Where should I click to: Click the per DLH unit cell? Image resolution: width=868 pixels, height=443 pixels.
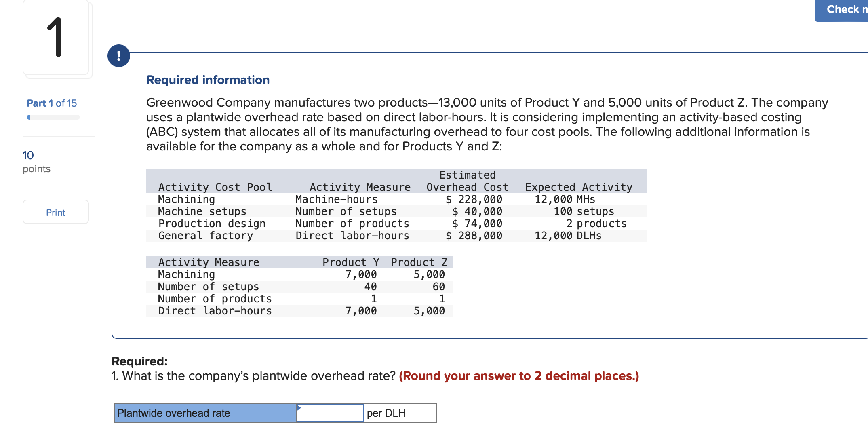point(400,413)
